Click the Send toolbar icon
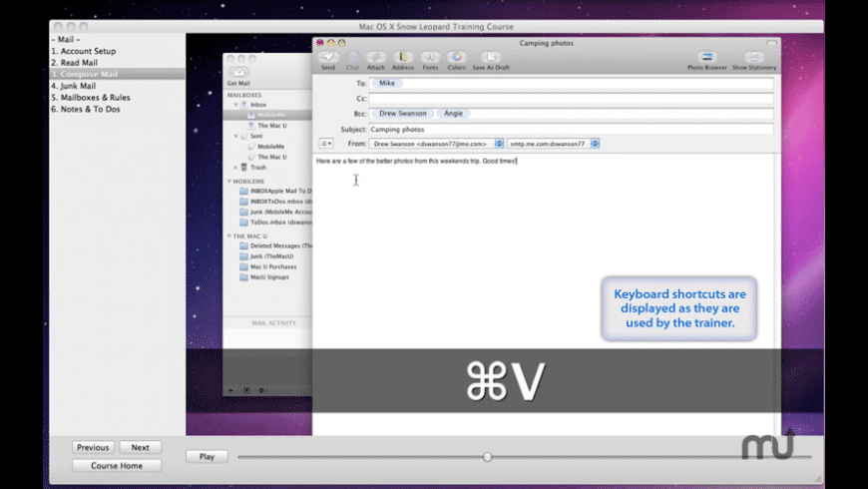Viewport: 868px width, 489px height. click(328, 57)
